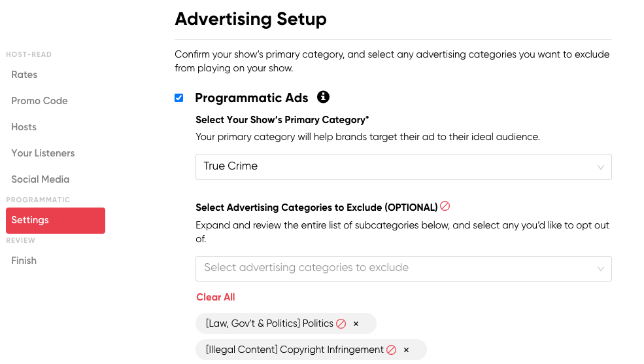This screenshot has width=644, height=364.
Task: Click the chevron arrow of the True Crime selector
Action: click(600, 168)
